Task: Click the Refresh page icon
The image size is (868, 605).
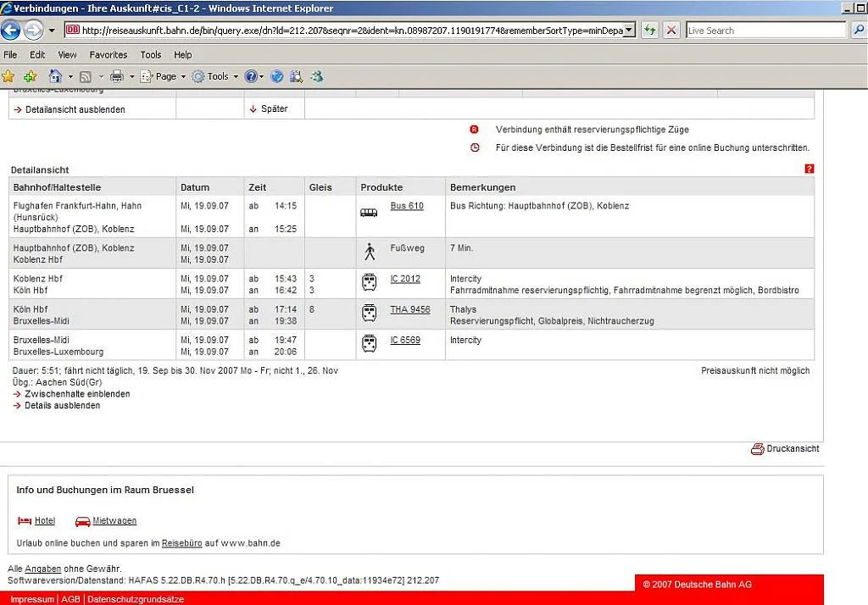Action: (649, 31)
